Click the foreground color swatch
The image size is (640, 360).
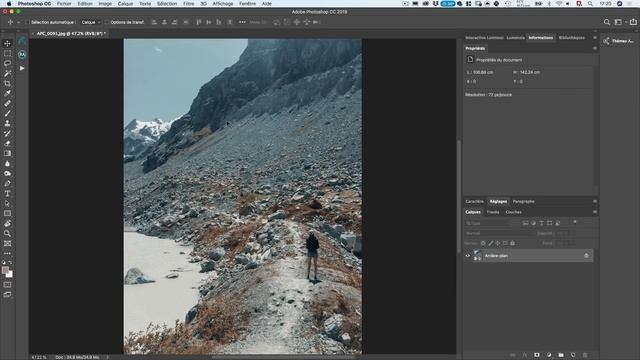(x=5, y=270)
